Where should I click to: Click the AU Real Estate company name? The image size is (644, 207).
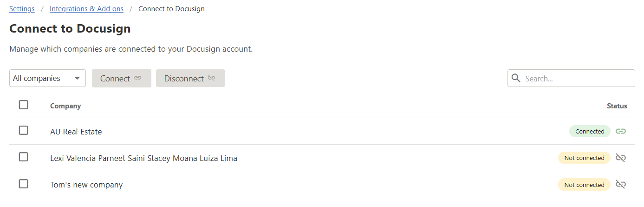[x=76, y=132]
